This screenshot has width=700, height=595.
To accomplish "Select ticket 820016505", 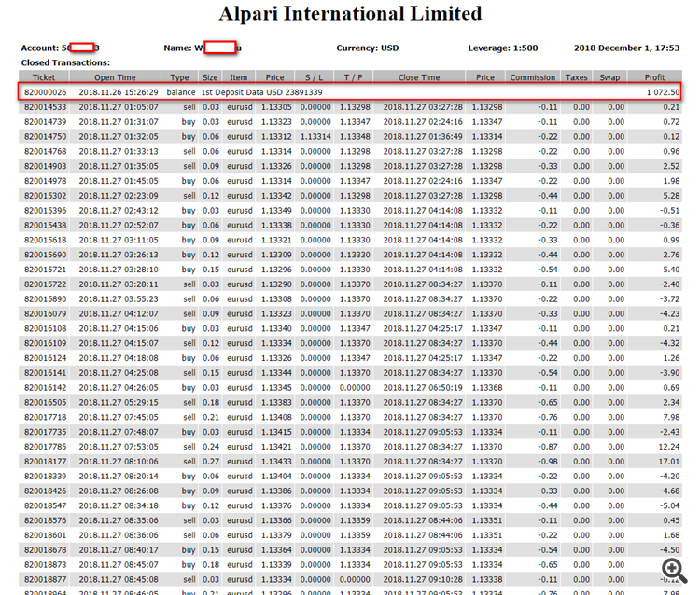I will pyautogui.click(x=45, y=402).
